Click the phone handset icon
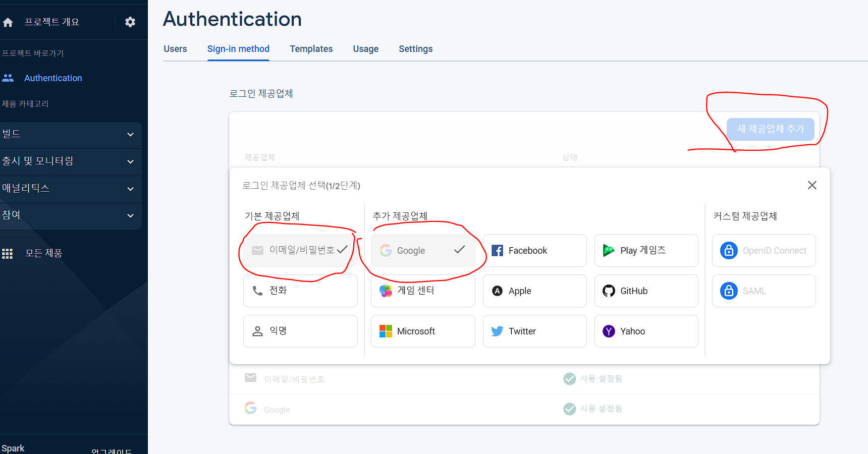The image size is (868, 454). pyautogui.click(x=257, y=291)
